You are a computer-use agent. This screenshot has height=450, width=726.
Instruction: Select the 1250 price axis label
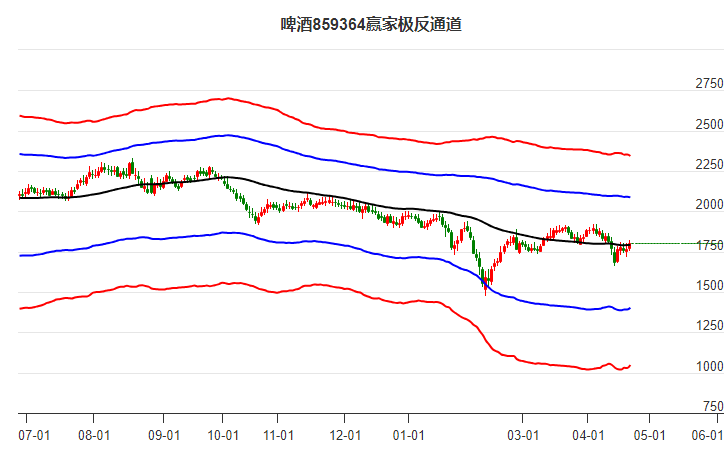coord(709,326)
